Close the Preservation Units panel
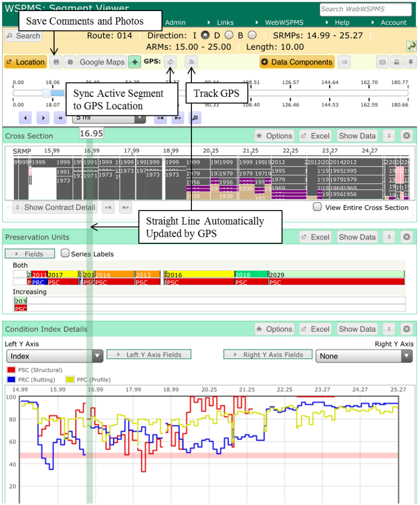420x505 pixels. click(407, 237)
